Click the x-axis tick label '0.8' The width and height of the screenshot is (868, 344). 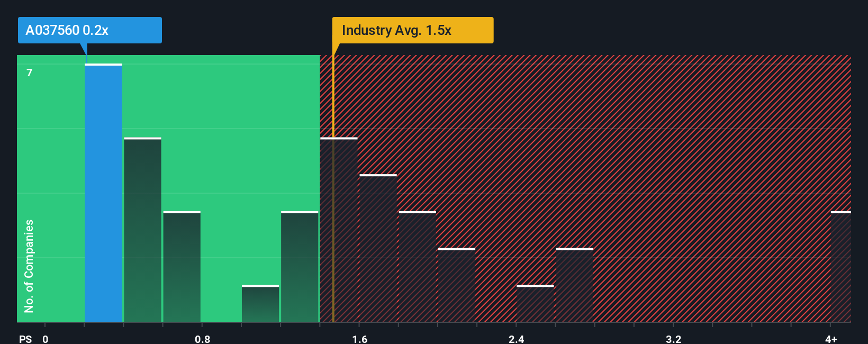click(202, 339)
